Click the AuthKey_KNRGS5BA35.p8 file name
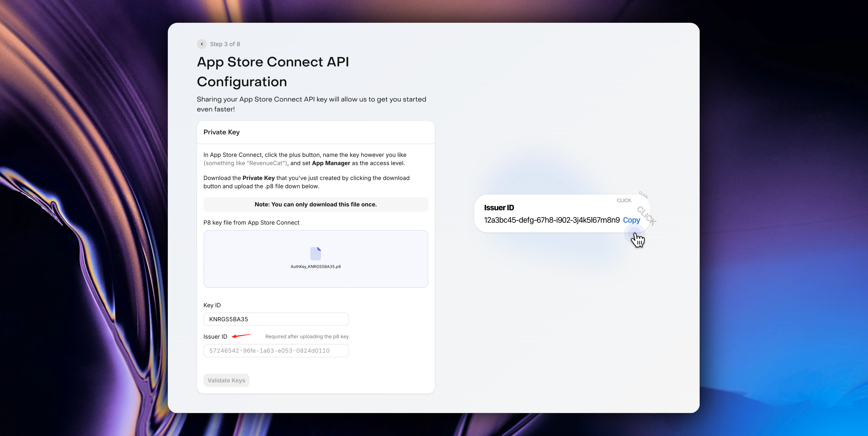The width and height of the screenshot is (868, 436). pyautogui.click(x=315, y=266)
